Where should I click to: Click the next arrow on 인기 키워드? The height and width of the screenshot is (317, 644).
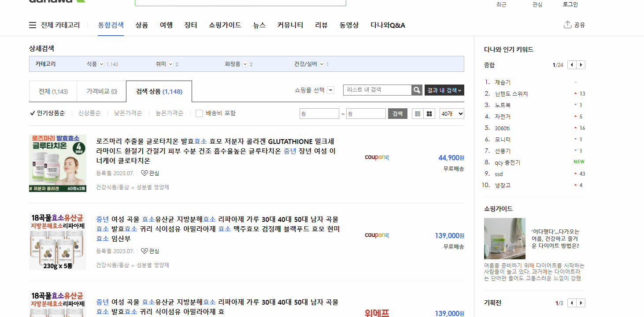pos(581,64)
